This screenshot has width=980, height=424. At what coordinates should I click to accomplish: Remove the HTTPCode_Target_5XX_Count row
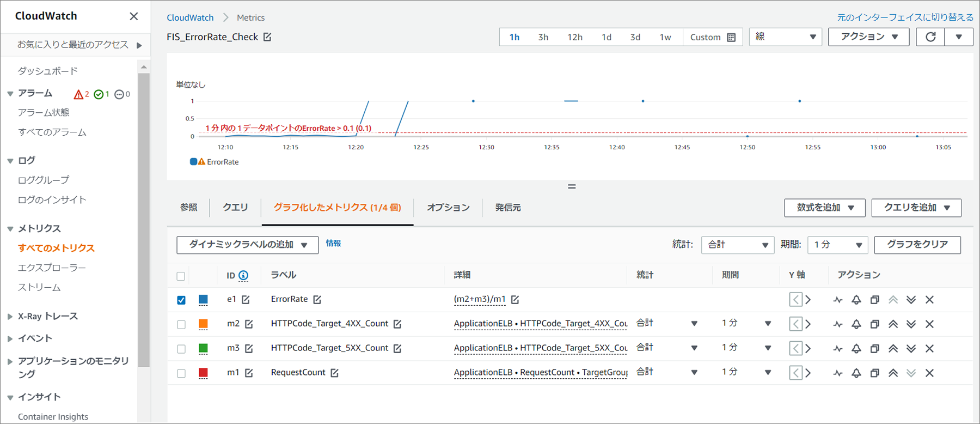[x=929, y=349]
